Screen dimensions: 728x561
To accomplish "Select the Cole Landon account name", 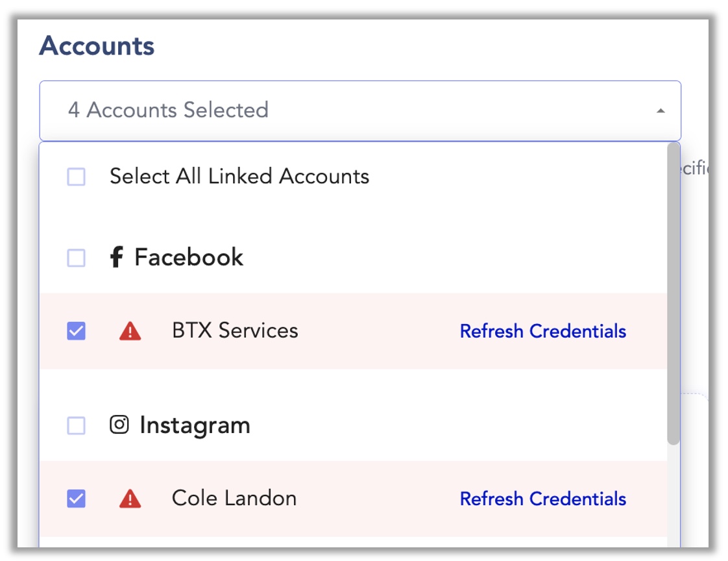I will pos(234,498).
